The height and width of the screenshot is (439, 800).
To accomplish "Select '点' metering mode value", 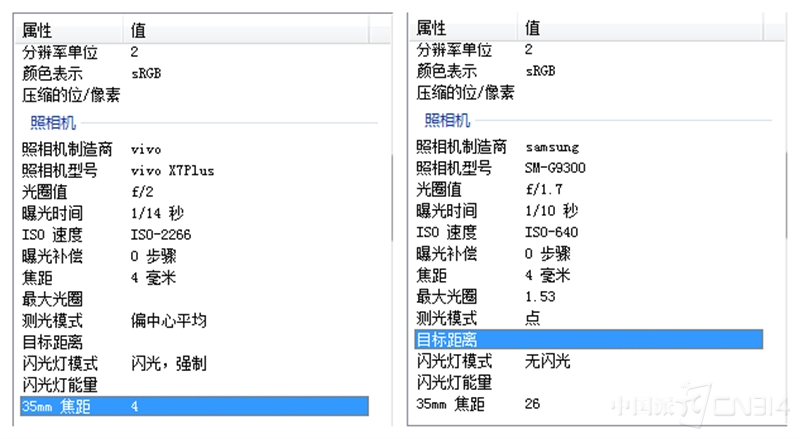I will coord(533,318).
